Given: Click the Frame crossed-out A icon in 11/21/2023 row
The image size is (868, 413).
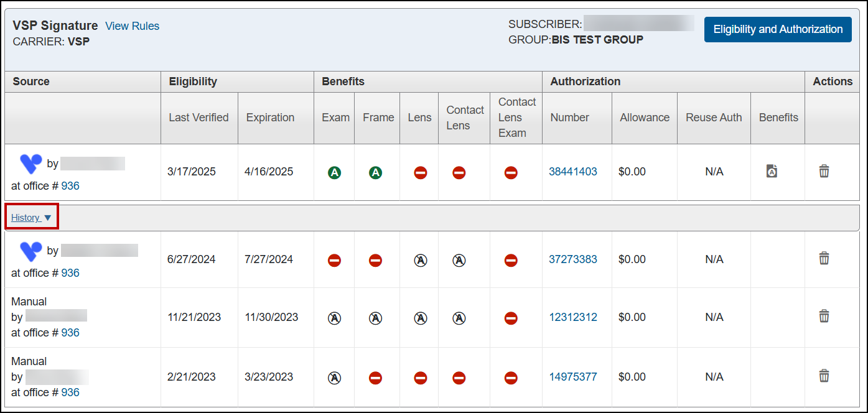Looking at the screenshot, I should pyautogui.click(x=375, y=318).
